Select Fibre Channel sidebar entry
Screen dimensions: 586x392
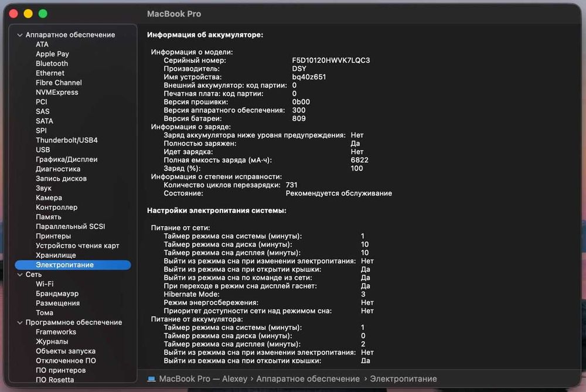[59, 83]
